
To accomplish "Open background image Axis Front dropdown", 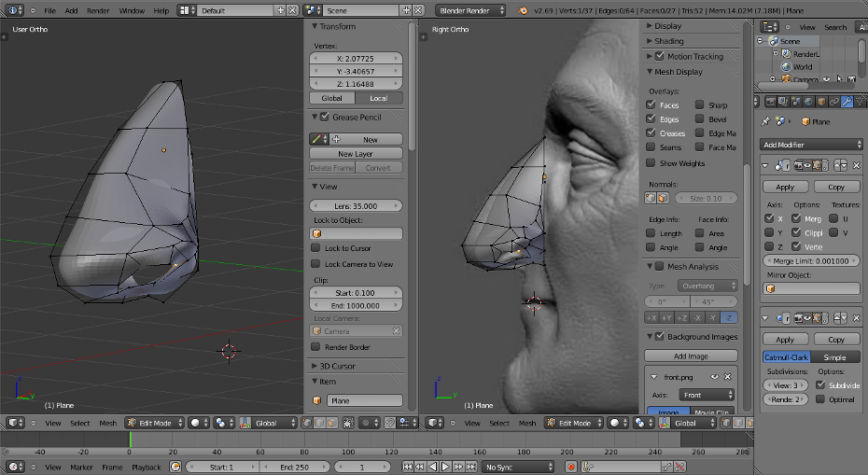I will click(707, 395).
